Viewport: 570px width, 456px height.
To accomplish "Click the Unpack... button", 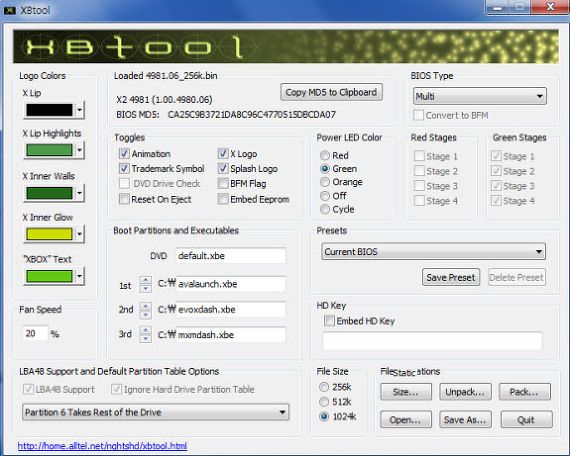I will coord(465,392).
